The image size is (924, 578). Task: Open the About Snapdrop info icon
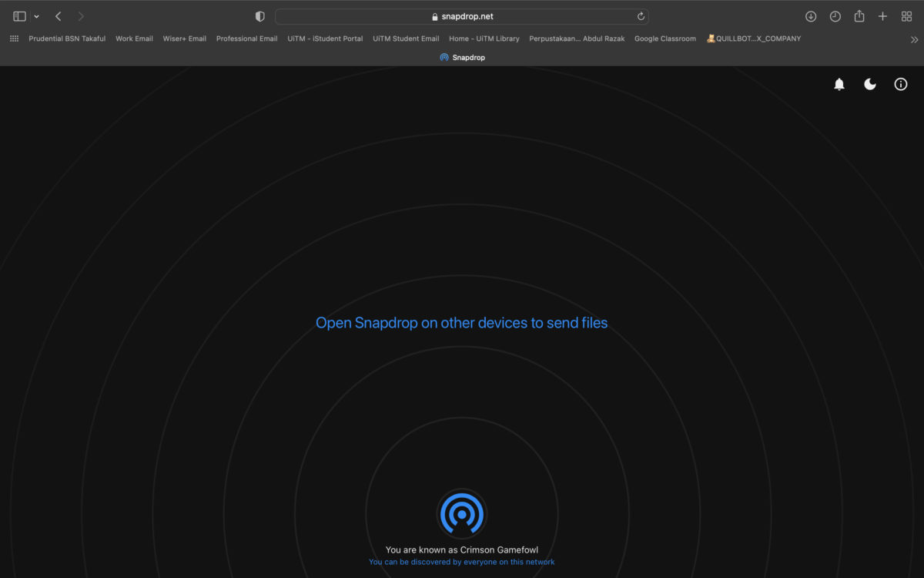tap(901, 85)
